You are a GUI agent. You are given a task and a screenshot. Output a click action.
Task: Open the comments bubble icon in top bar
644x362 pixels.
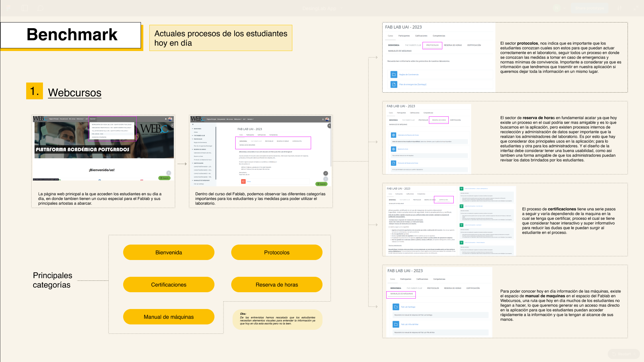(x=41, y=8)
